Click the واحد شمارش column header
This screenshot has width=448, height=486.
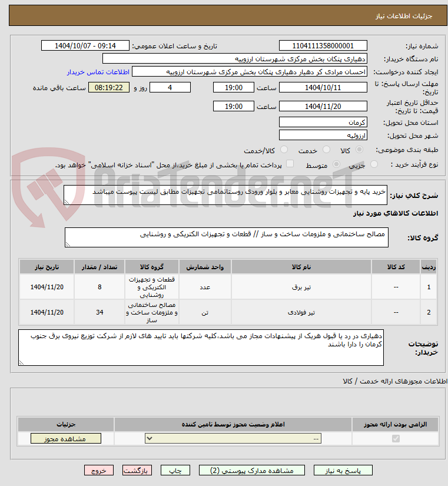coord(205,267)
